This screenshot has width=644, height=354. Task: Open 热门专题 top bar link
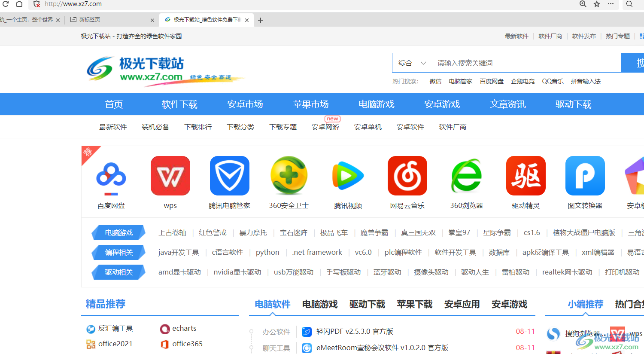(618, 36)
